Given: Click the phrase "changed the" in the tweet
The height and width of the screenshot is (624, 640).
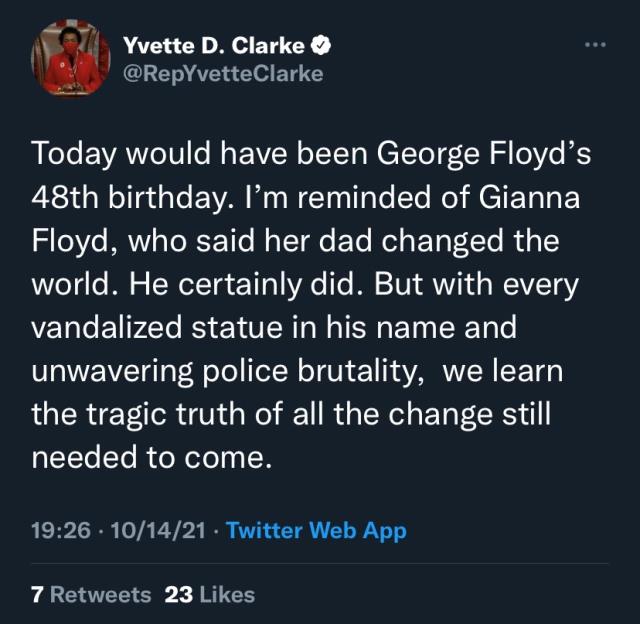Looking at the screenshot, I should 495,241.
